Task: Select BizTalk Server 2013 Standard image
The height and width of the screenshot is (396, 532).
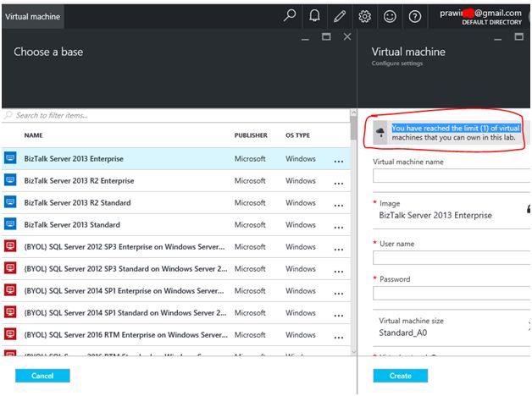Action: (x=176, y=224)
